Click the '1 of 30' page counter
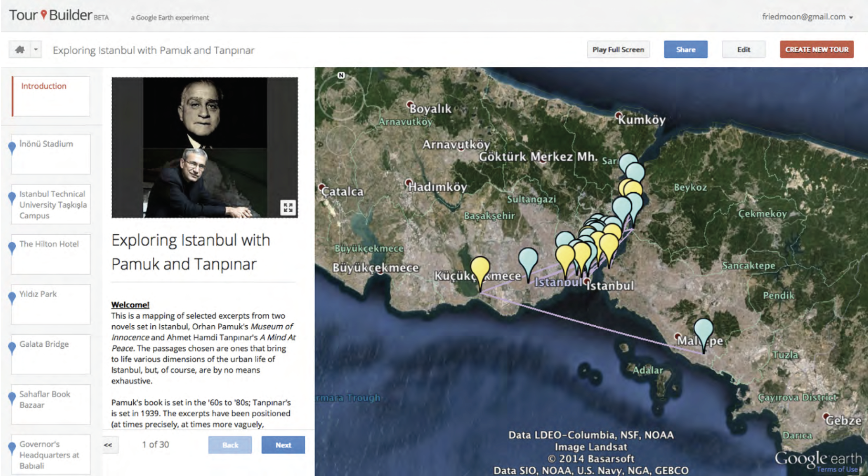Image resolution: width=868 pixels, height=476 pixels. (x=156, y=445)
